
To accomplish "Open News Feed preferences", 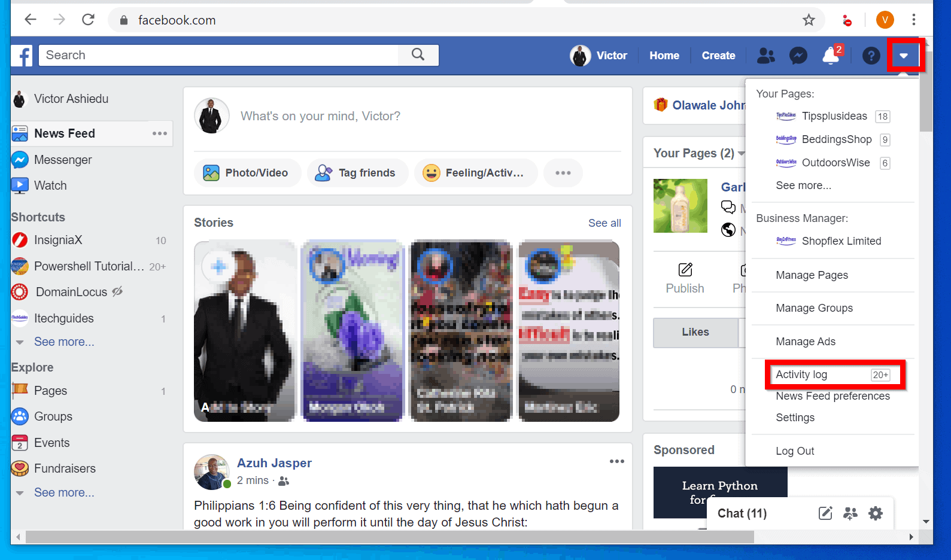I will coord(832,396).
